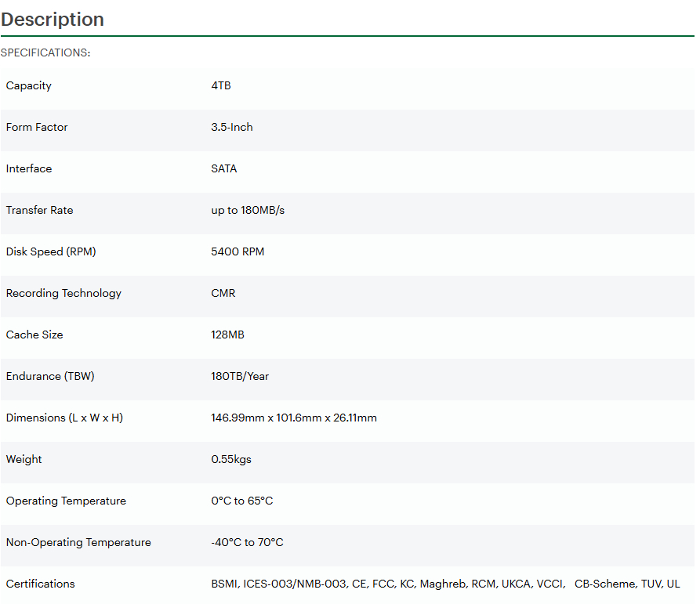Click the 0.55kgs weight value
Image resolution: width=700 pixels, height=604 pixels.
(x=231, y=460)
